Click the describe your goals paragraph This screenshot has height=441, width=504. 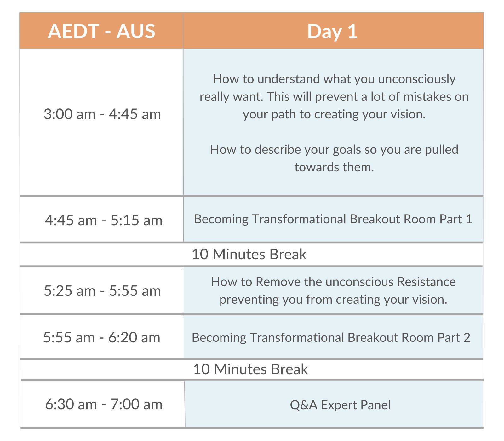[x=334, y=158]
